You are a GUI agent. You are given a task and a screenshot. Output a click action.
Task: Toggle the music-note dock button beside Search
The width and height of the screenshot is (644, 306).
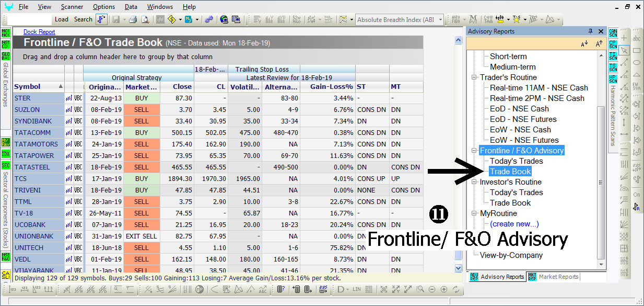point(101,19)
